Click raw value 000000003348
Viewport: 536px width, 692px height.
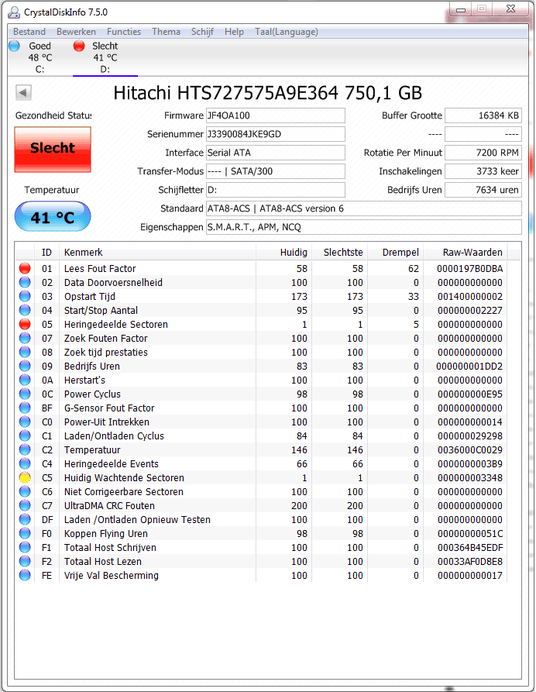(469, 478)
